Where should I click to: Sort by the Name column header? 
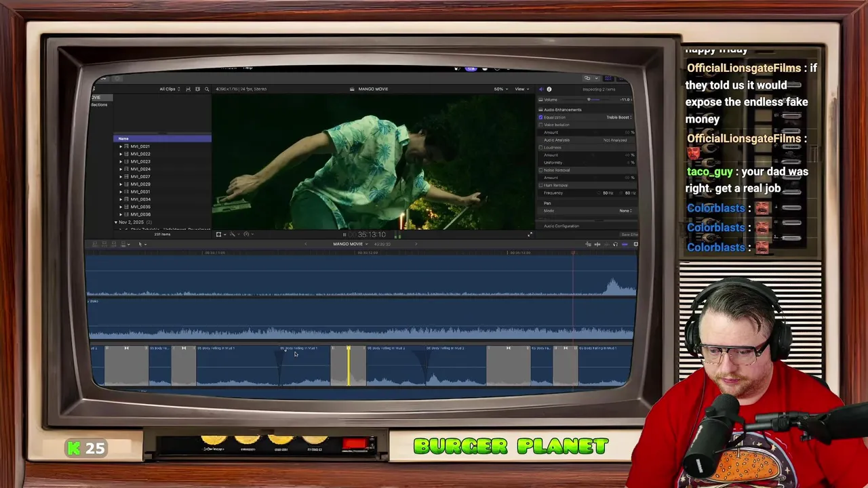coord(162,139)
